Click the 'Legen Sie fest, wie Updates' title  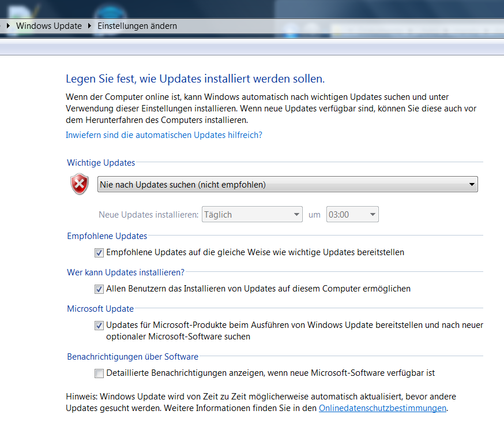(x=195, y=79)
